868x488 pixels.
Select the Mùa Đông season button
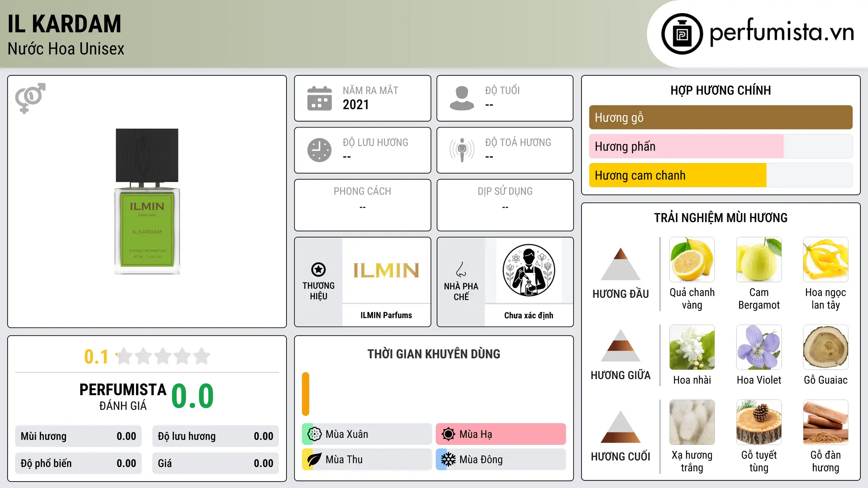click(501, 460)
